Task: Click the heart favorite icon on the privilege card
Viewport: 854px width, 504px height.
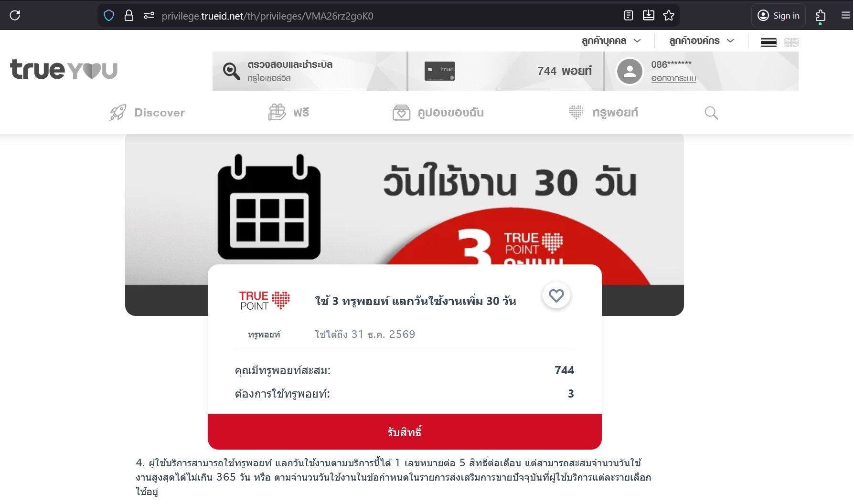Action: 556,295
